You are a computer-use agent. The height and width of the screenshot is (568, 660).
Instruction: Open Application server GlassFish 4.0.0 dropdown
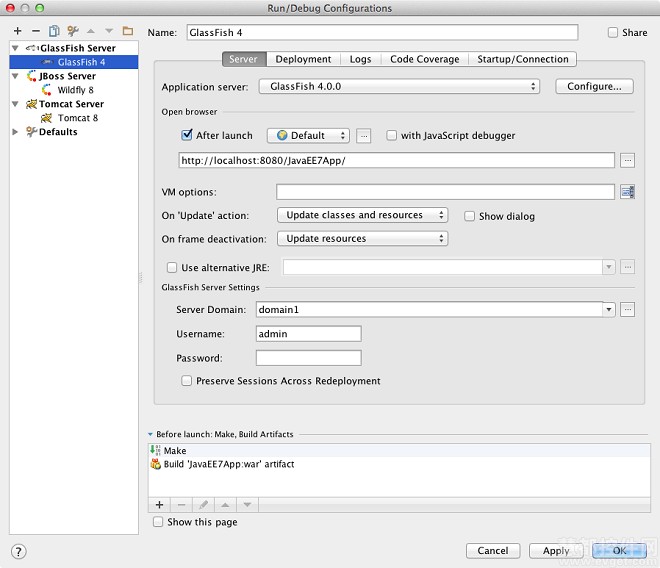point(399,86)
